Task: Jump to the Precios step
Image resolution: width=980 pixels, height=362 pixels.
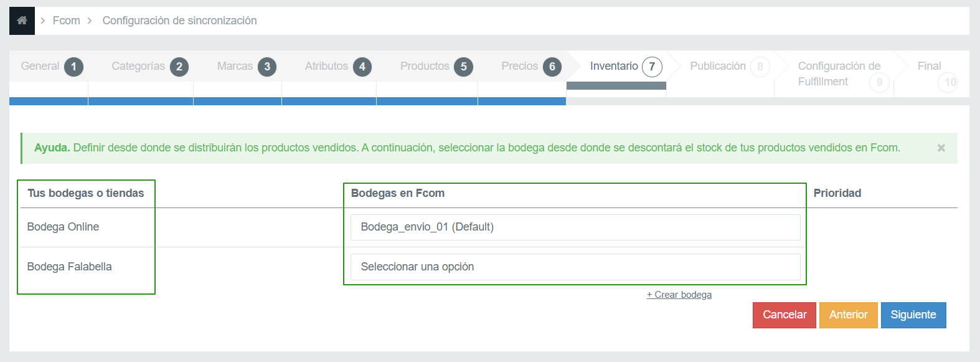Action: pos(530,67)
